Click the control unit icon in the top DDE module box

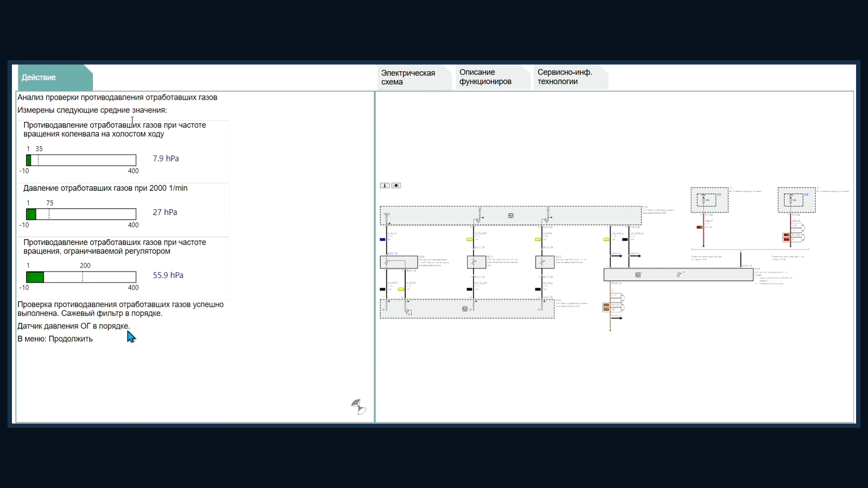[x=510, y=216]
